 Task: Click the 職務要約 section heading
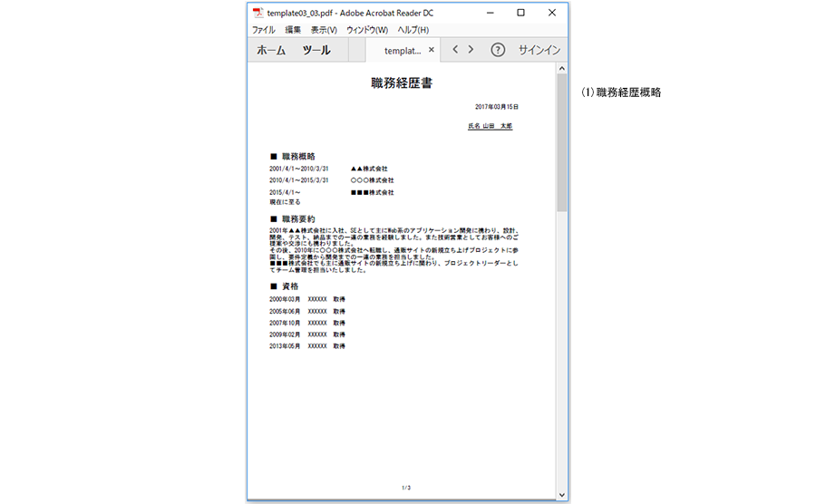[293, 219]
